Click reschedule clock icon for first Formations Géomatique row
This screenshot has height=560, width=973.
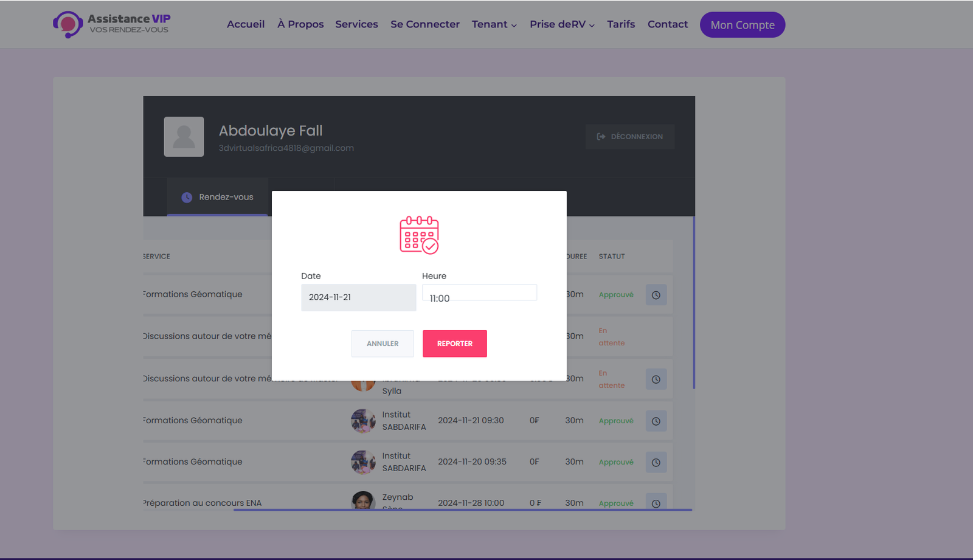tap(656, 295)
